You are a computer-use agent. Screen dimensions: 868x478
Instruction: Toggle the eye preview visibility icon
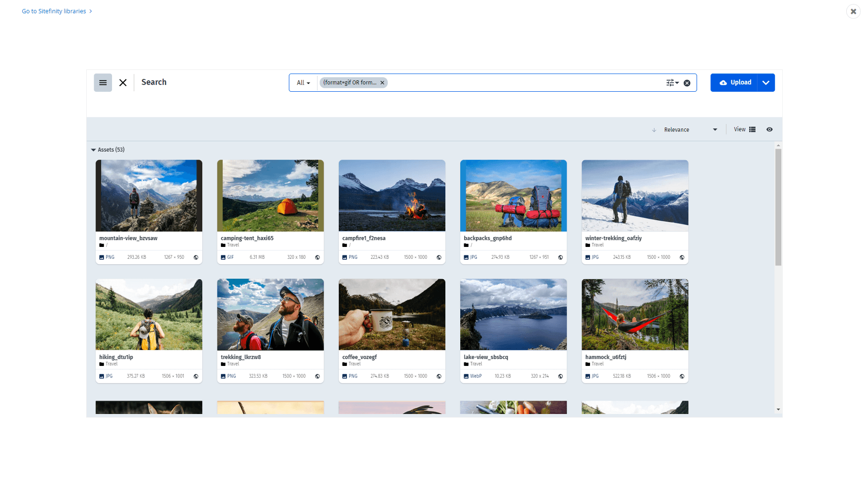769,129
